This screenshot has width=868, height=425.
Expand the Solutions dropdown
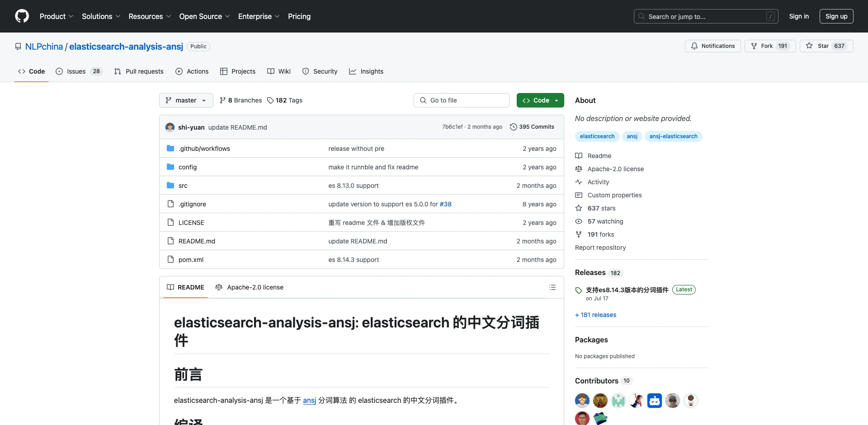click(101, 16)
